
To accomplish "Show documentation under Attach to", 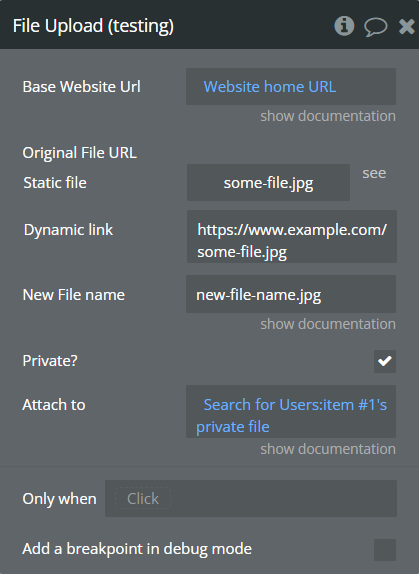I will click(328, 449).
